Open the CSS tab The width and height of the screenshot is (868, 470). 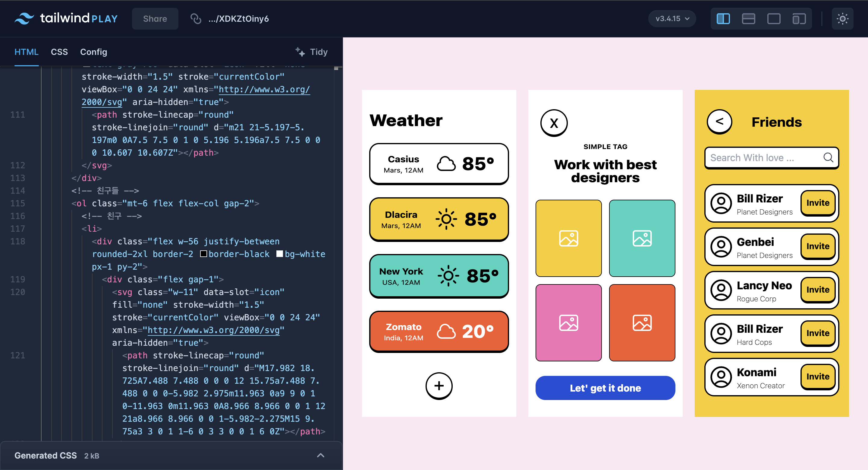(59, 52)
